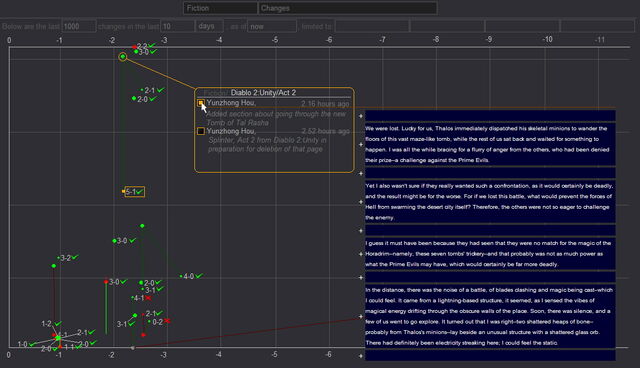Select the red 2-2 node at the graph top
Viewport: 640px width, 368px height.
[x=135, y=47]
